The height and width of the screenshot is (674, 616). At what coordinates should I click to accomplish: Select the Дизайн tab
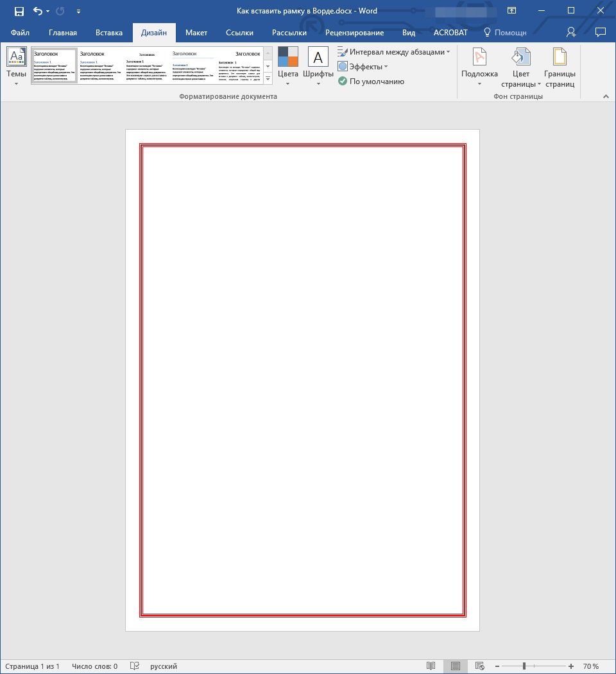click(x=154, y=33)
